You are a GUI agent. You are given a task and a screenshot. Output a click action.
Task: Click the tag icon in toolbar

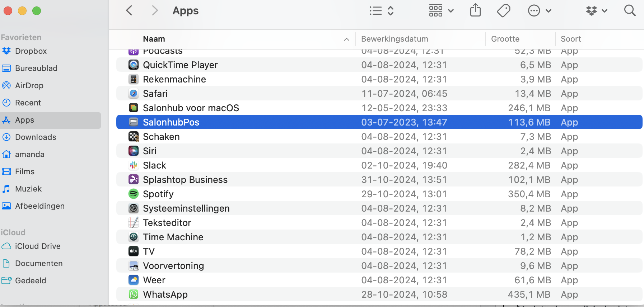(x=504, y=11)
